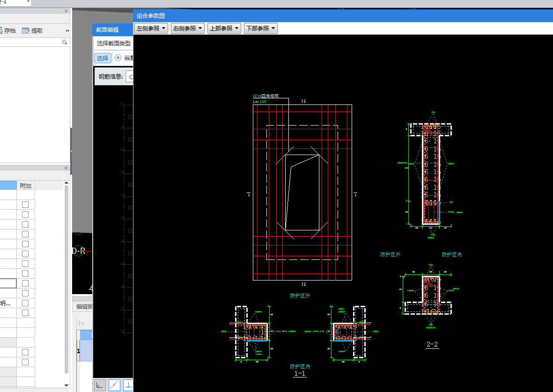This screenshot has width=553, height=392.
Task: Click the central opening plan drawing
Action: [x=302, y=192]
